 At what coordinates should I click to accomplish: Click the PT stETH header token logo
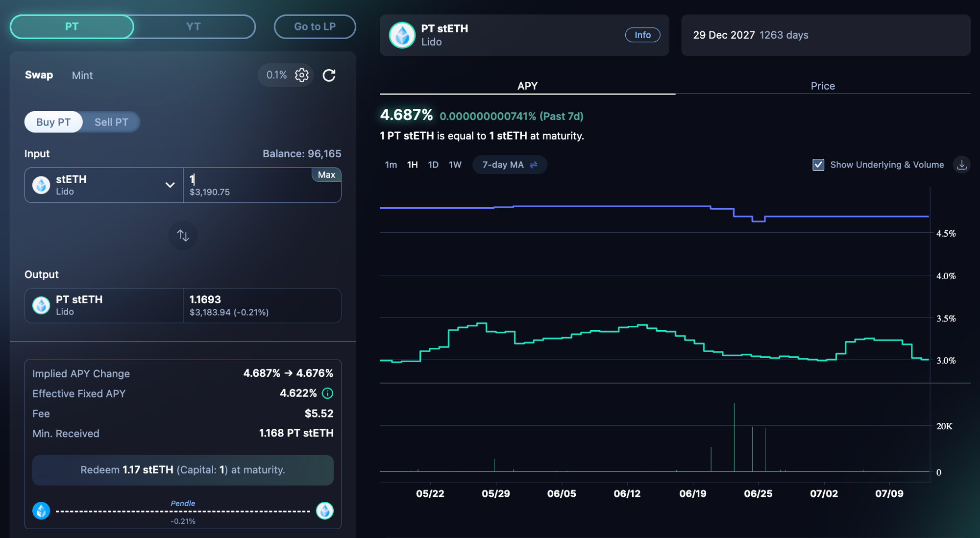[x=402, y=35]
